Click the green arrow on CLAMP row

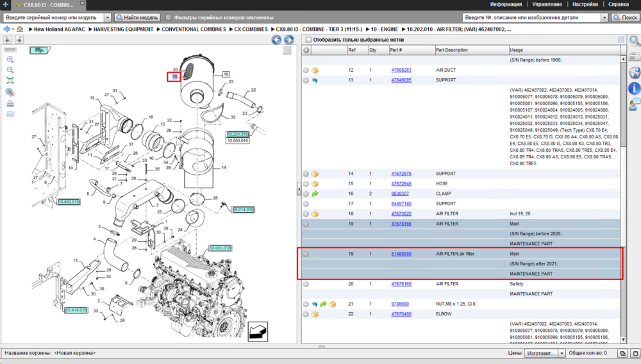(x=315, y=194)
